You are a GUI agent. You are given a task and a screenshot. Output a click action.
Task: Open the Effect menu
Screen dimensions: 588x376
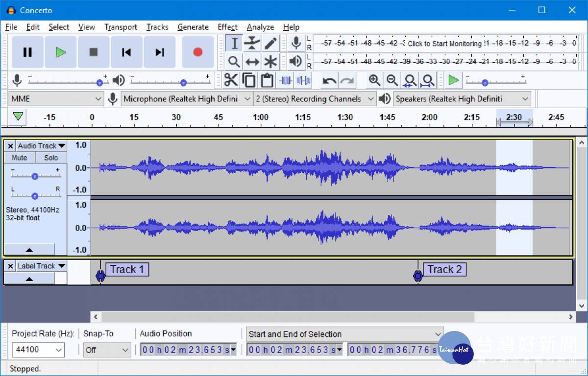click(227, 27)
